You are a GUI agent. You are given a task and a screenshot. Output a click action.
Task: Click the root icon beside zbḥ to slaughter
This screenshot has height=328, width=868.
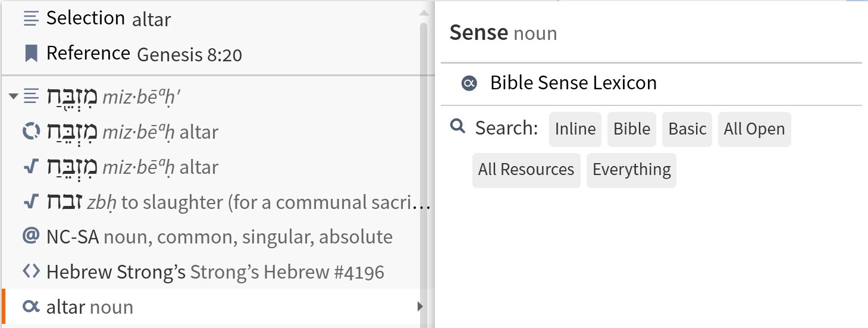[30, 202]
